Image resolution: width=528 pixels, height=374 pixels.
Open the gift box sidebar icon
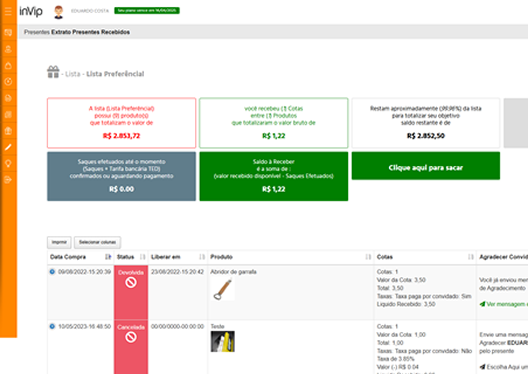coord(8,131)
